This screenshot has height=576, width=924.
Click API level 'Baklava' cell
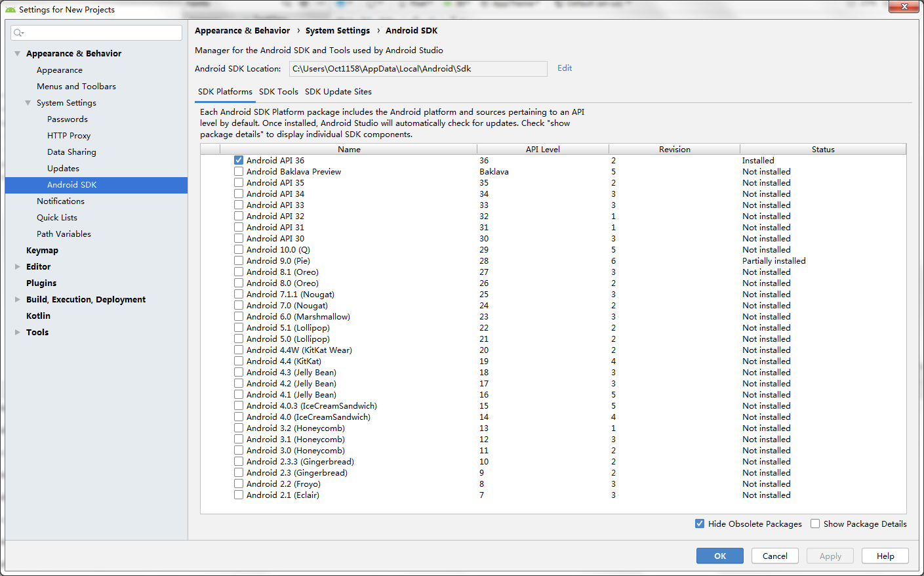494,171
